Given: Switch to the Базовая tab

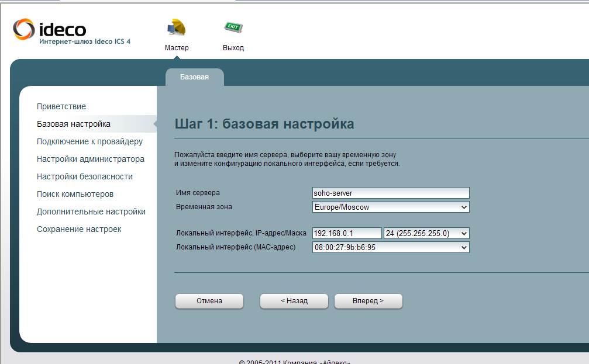Looking at the screenshot, I should click(x=194, y=77).
